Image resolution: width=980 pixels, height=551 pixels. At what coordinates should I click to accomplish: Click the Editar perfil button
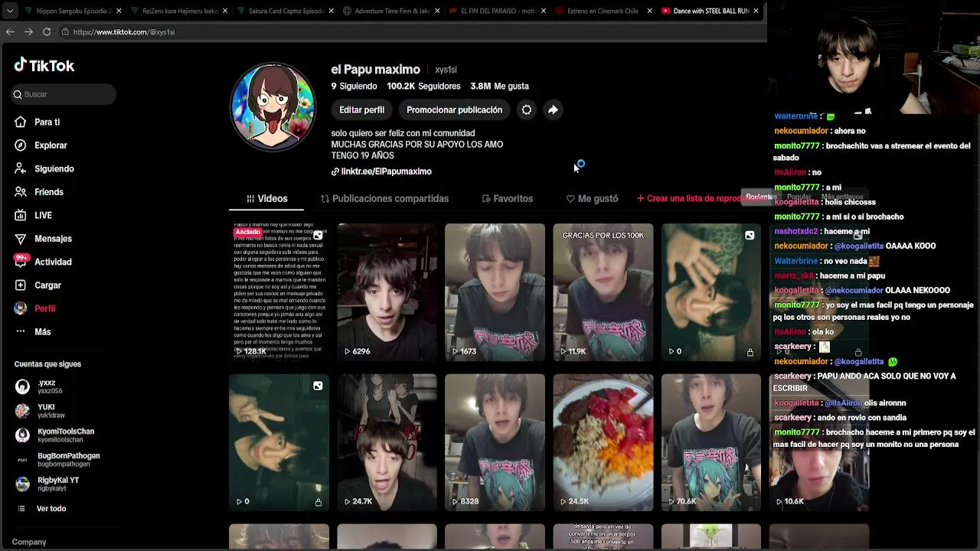[x=361, y=109]
